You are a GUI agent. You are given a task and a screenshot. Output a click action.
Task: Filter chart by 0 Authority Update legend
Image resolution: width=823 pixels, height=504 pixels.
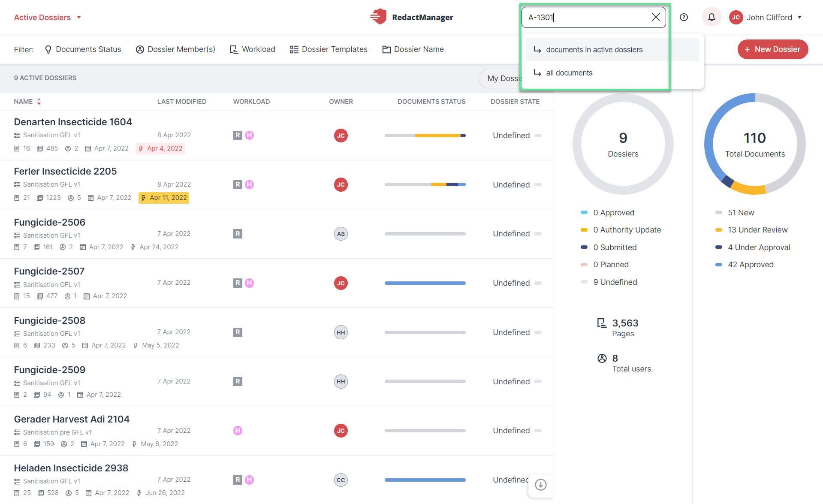[621, 230]
